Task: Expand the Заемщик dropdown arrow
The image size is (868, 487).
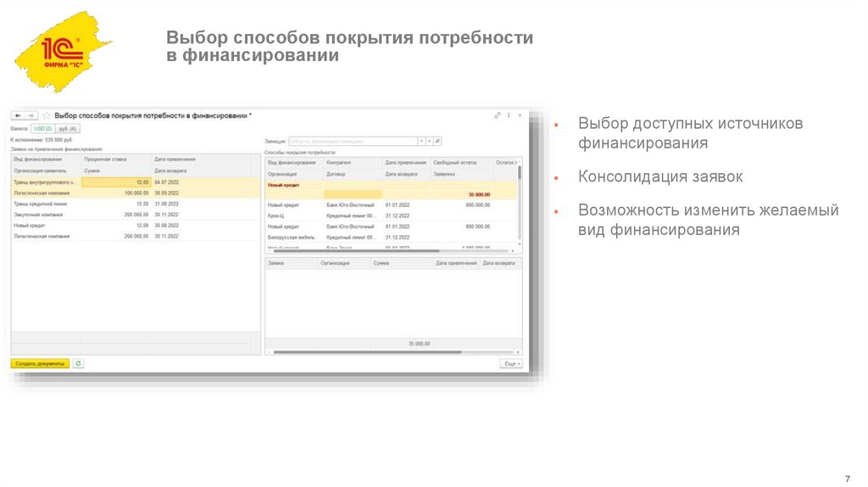Action: (x=421, y=142)
